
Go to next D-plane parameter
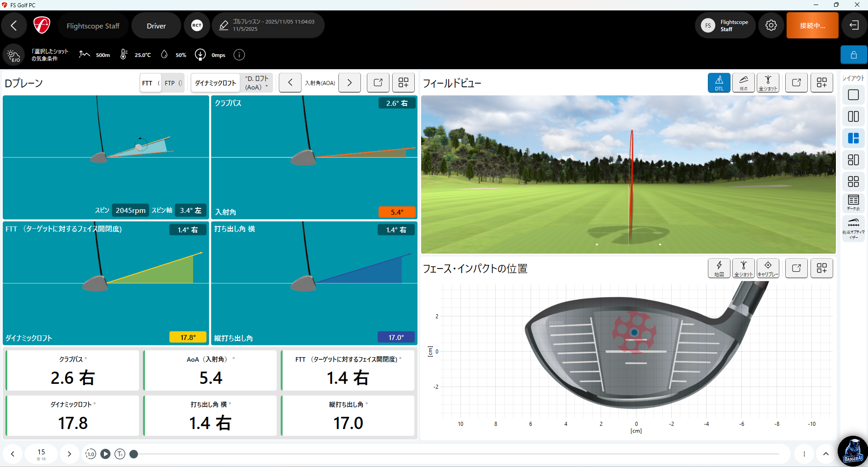(x=350, y=83)
